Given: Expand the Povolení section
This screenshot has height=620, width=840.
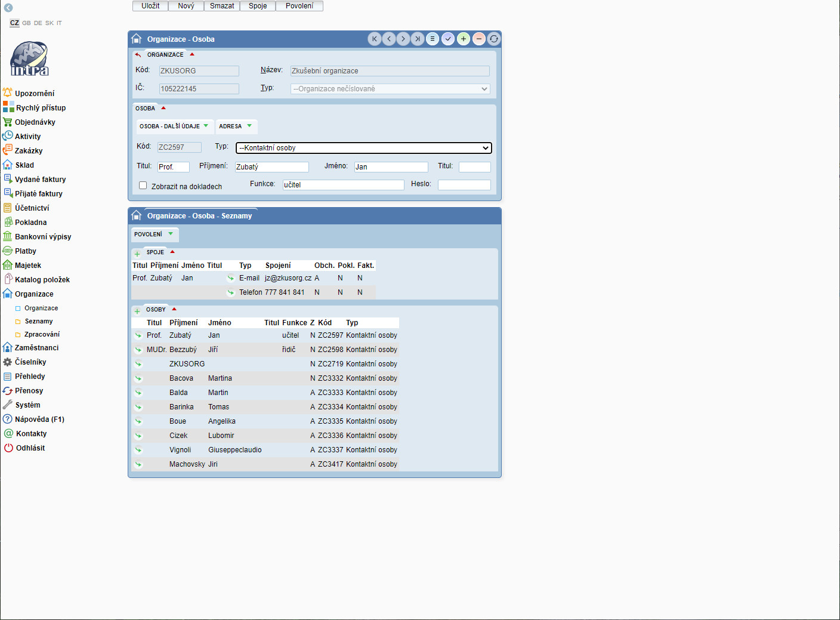Looking at the screenshot, I should 153,234.
